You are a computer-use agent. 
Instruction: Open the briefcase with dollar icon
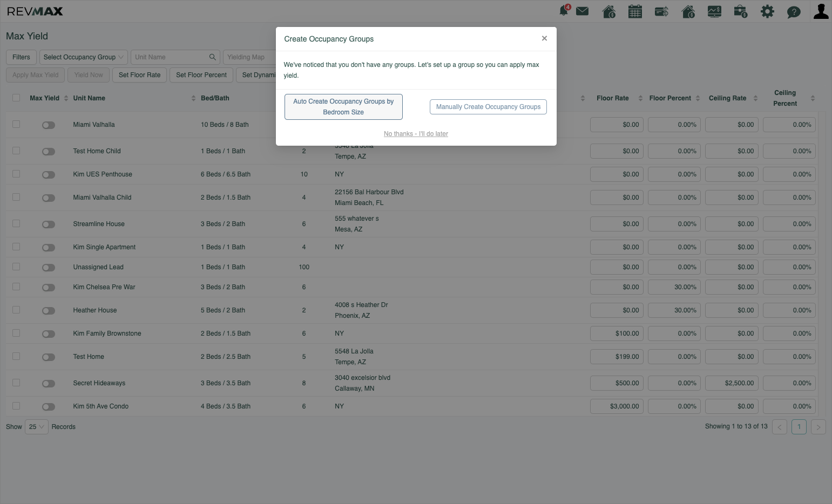(741, 11)
